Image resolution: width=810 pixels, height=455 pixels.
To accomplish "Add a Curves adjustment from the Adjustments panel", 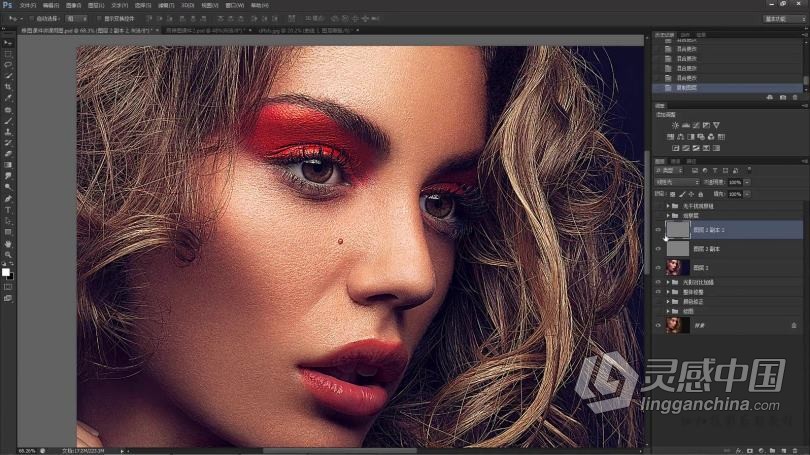I will 696,125.
